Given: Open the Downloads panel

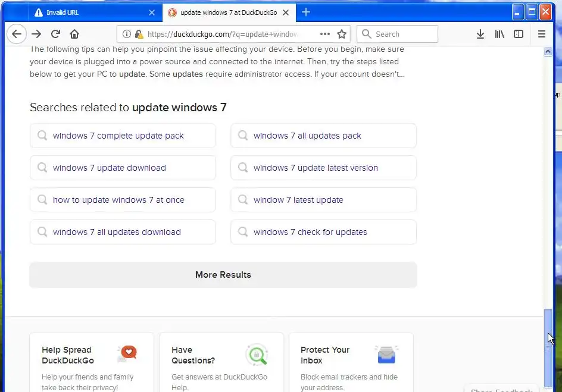Looking at the screenshot, I should pos(480,34).
